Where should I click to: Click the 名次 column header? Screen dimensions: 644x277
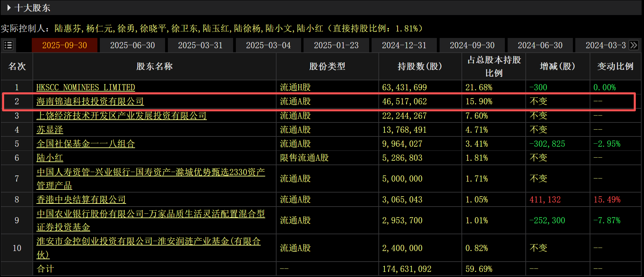[x=17, y=66]
